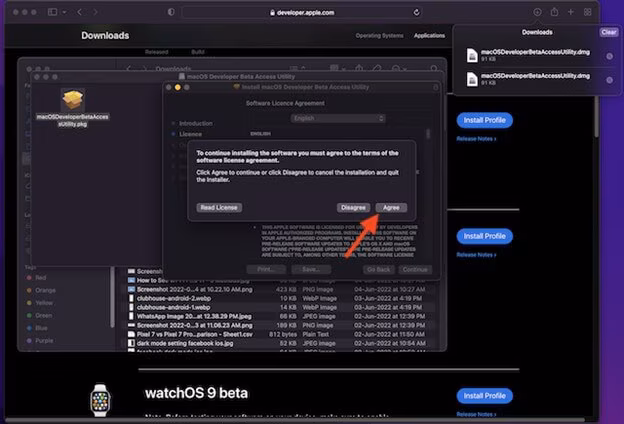
Task: Reveal second dmg download in Finder
Action: [609, 80]
